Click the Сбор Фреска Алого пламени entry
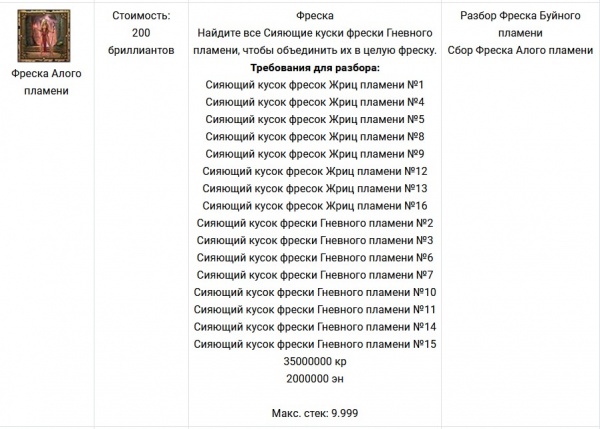The height and width of the screenshot is (429, 600). (520, 50)
